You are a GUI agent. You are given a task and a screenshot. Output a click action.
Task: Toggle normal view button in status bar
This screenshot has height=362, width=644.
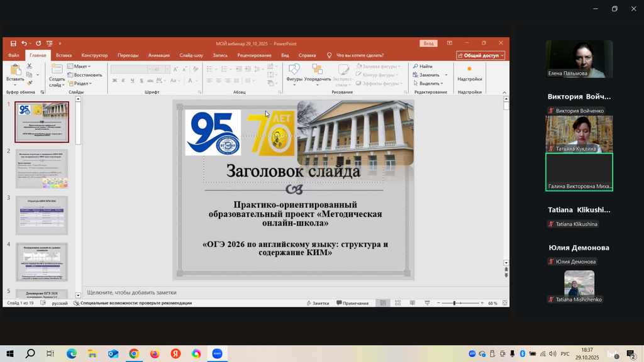pos(382,303)
